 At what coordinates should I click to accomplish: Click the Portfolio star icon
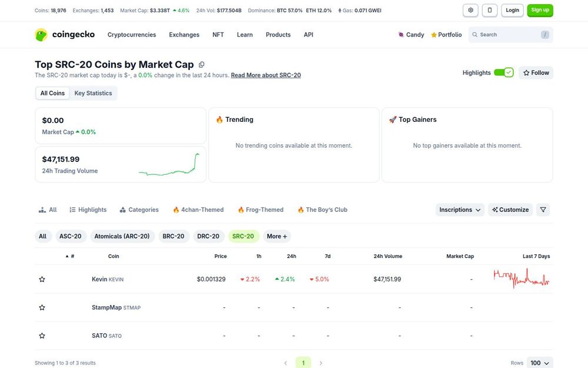(x=434, y=35)
